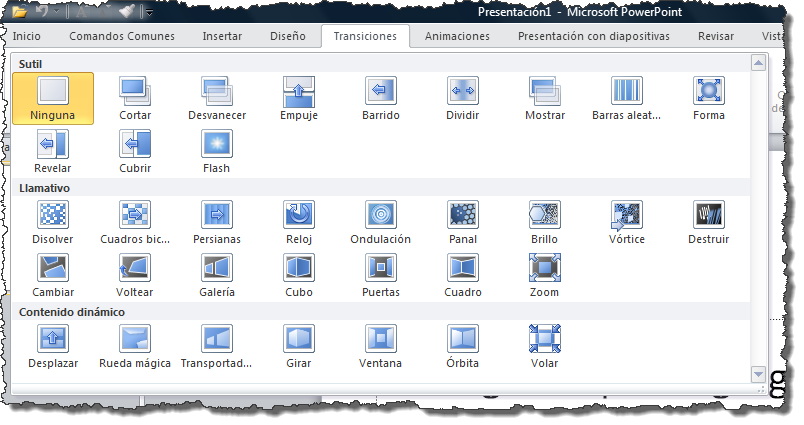Apply the Cambiar transition

click(53, 275)
